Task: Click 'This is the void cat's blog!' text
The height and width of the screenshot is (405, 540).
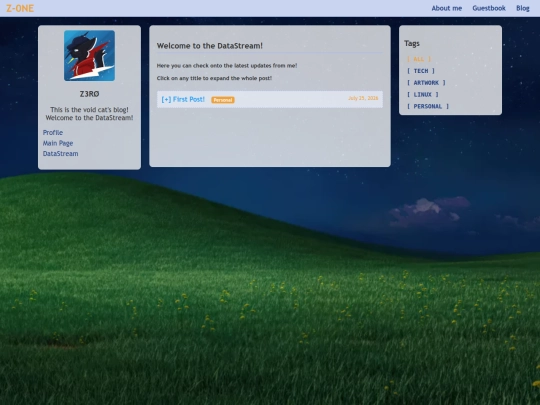Action: point(90,110)
